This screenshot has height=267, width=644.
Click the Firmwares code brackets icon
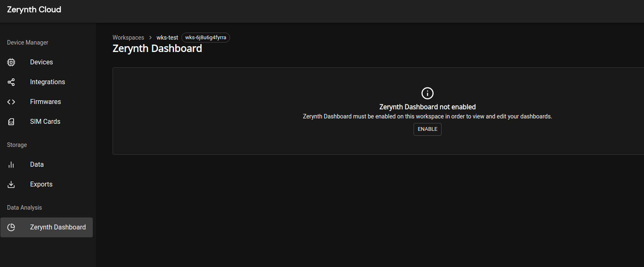[x=11, y=102]
